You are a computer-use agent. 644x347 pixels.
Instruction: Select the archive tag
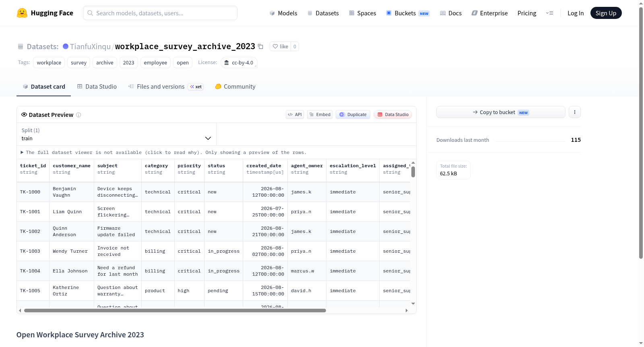pos(105,62)
